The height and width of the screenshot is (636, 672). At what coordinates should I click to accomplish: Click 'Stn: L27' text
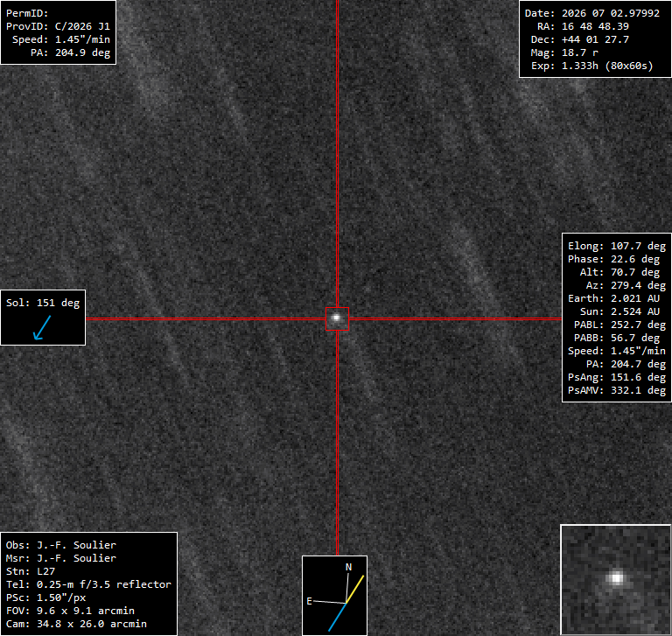pyautogui.click(x=30, y=571)
